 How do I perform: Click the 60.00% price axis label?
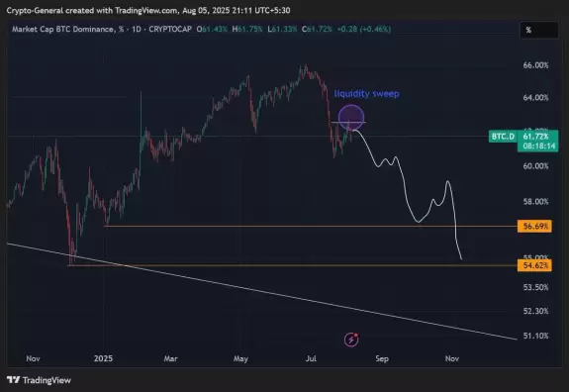pyautogui.click(x=535, y=166)
